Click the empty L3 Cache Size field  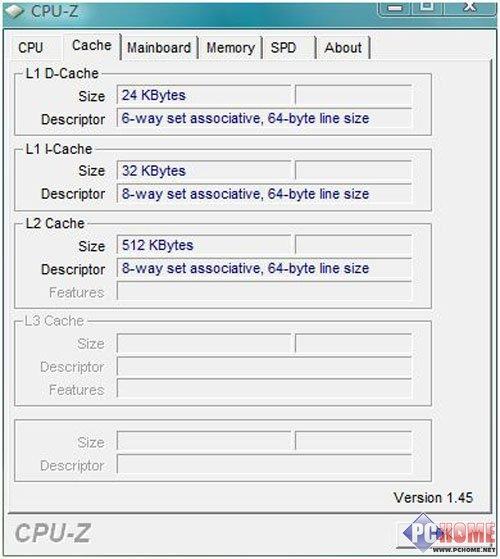(x=204, y=343)
